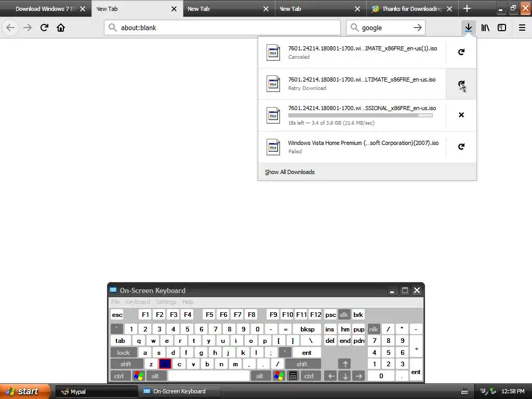Click the SSIONAL iso download progress bar
This screenshot has height=399, width=532.
point(361,115)
